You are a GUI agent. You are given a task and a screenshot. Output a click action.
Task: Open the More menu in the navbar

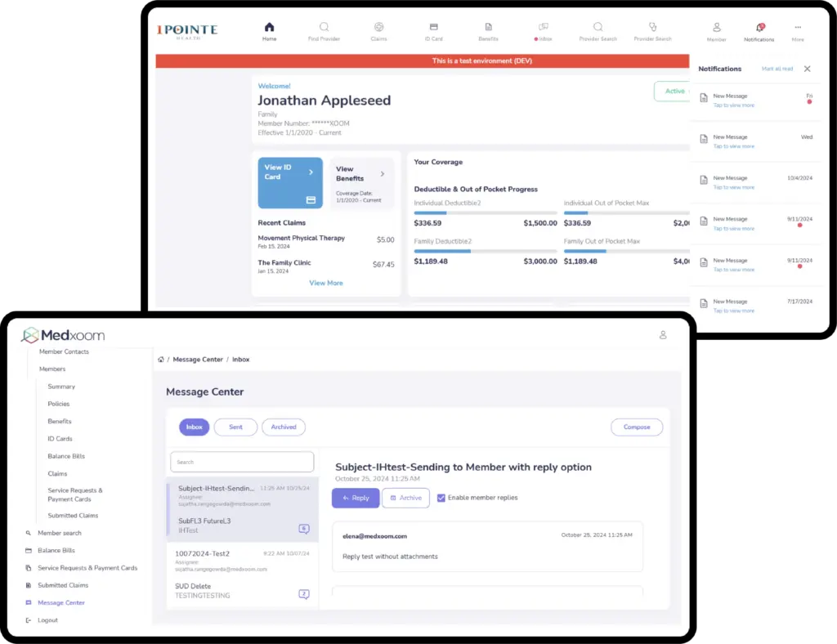(798, 27)
